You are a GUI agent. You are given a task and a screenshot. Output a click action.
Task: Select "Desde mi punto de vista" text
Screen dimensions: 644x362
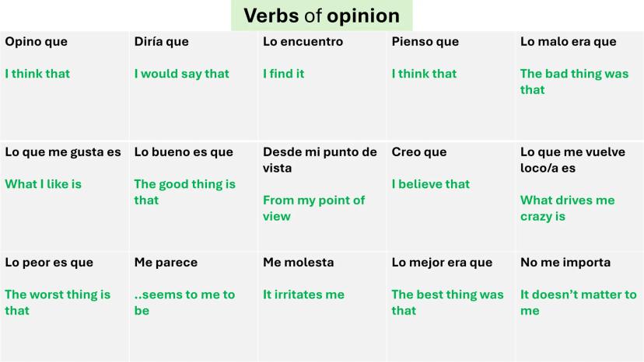tap(320, 160)
